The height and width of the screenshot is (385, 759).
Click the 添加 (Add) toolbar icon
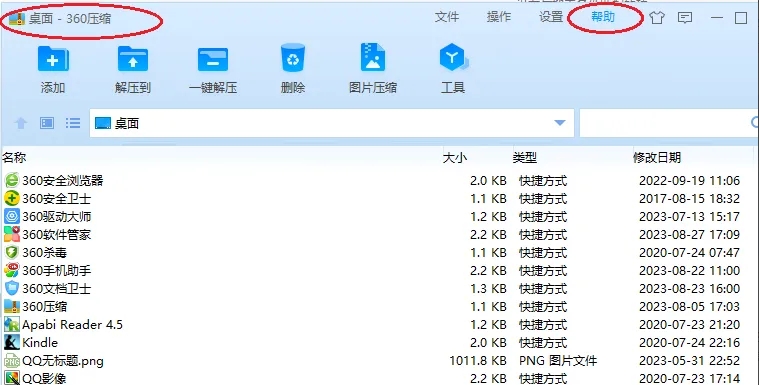point(53,59)
